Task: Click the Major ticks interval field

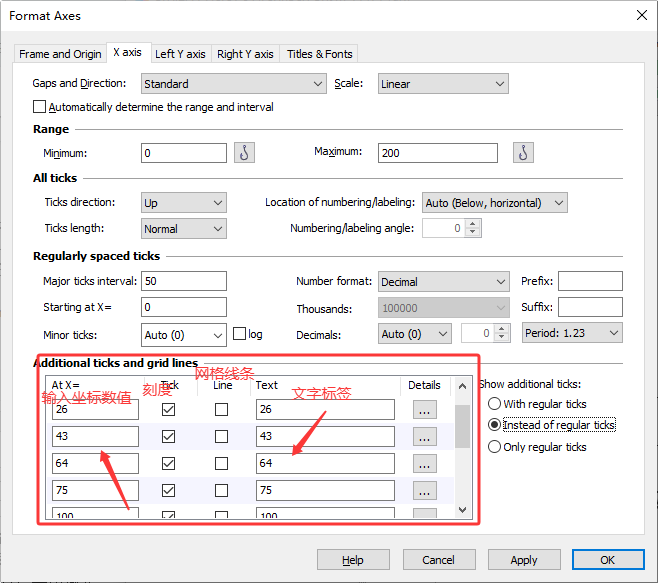Action: (x=184, y=281)
